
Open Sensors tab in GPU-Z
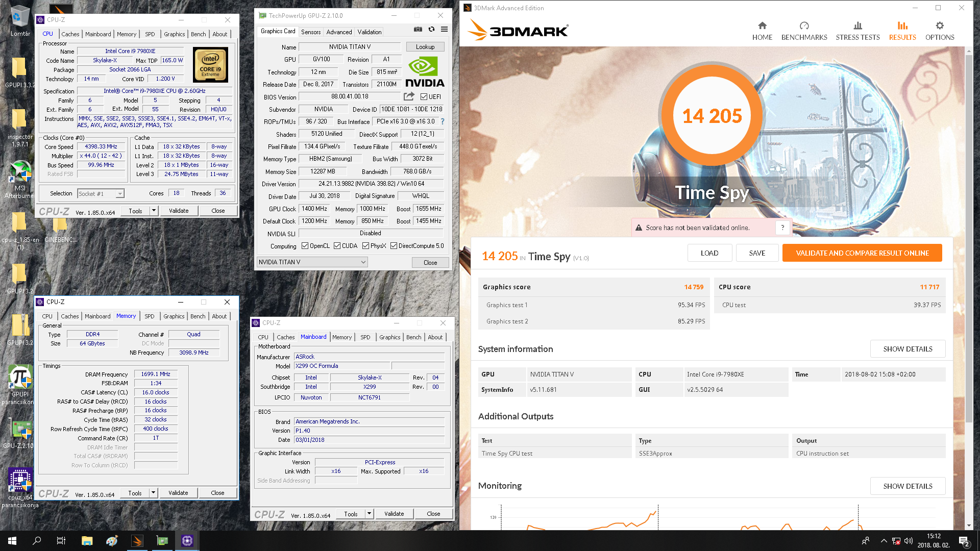coord(311,32)
